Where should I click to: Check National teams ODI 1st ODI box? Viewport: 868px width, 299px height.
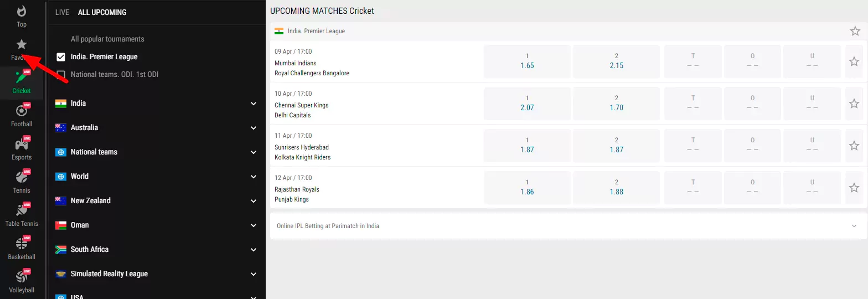tap(61, 75)
